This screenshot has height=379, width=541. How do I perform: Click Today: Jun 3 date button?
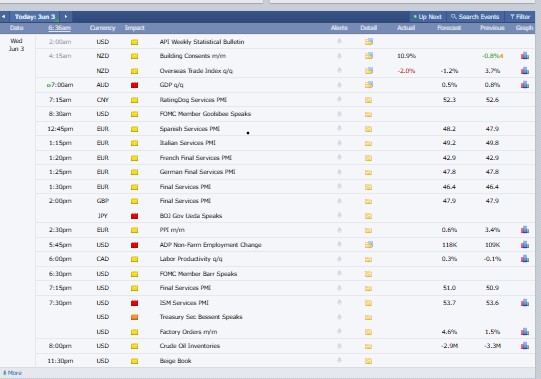[x=35, y=17]
